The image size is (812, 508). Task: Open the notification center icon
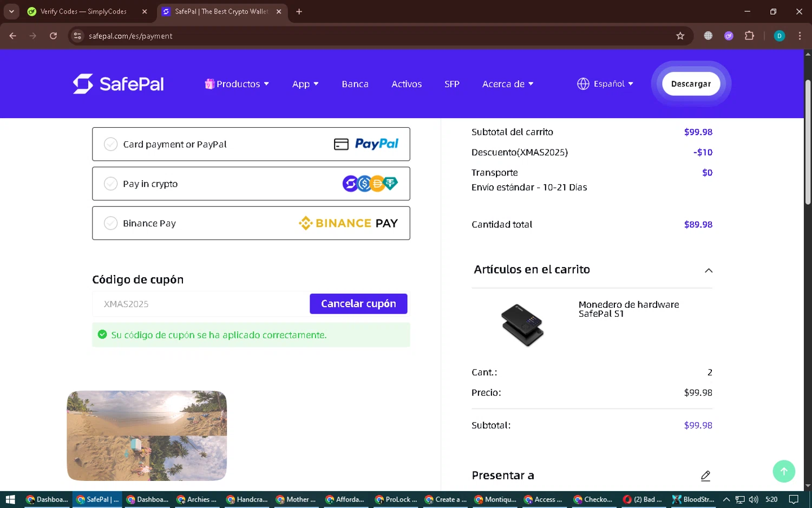point(794,499)
